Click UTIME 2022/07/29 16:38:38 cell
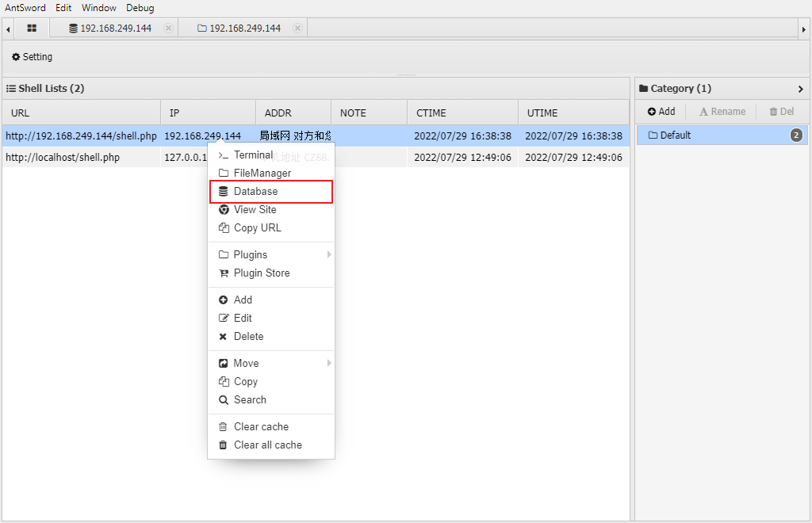The image size is (812, 523). point(574,136)
